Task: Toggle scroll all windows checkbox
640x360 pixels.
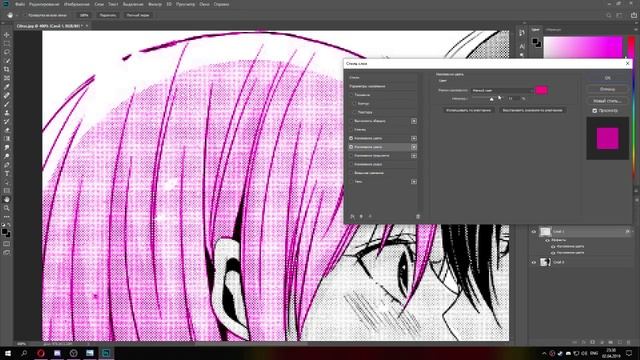Action: (x=24, y=15)
